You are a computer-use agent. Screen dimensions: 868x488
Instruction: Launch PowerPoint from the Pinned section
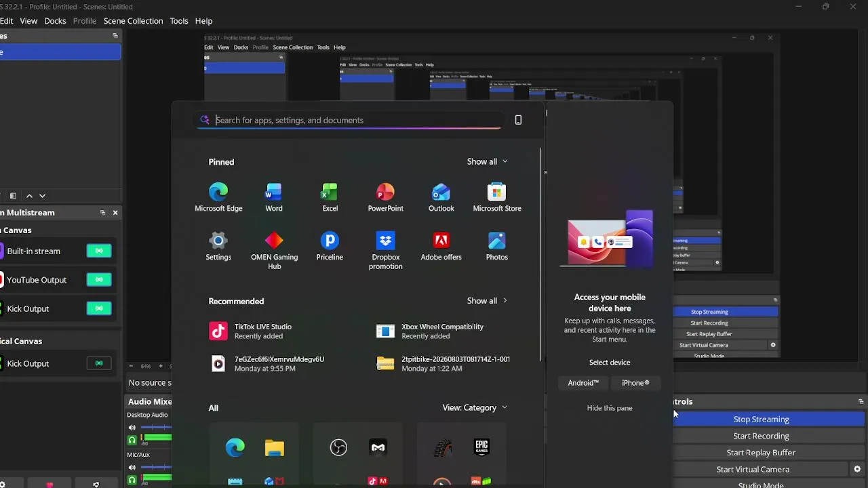(385, 197)
